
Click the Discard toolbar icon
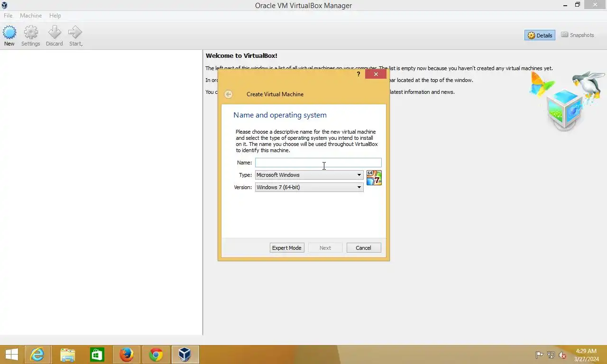coord(55,36)
